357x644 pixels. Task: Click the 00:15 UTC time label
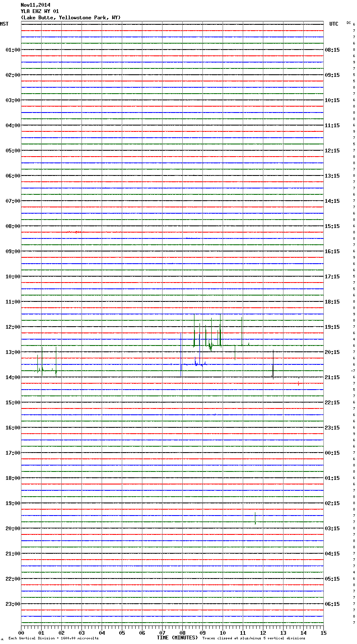[x=332, y=453]
